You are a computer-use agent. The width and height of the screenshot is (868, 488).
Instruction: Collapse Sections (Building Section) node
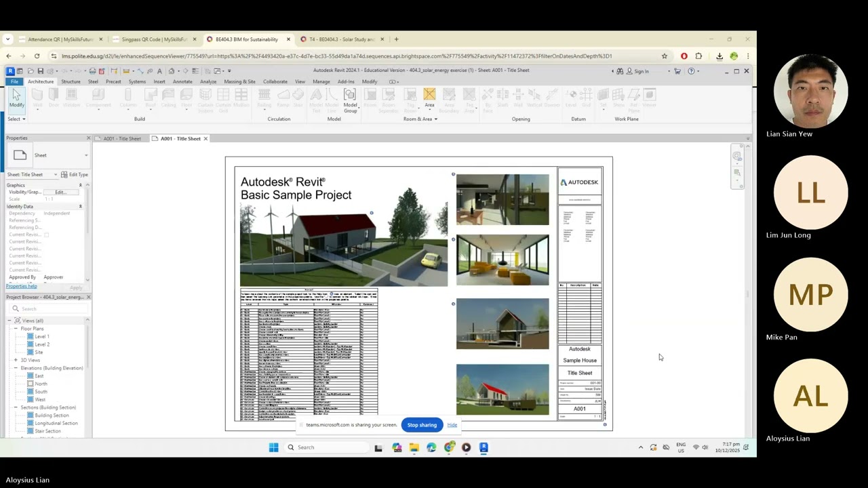(x=16, y=407)
